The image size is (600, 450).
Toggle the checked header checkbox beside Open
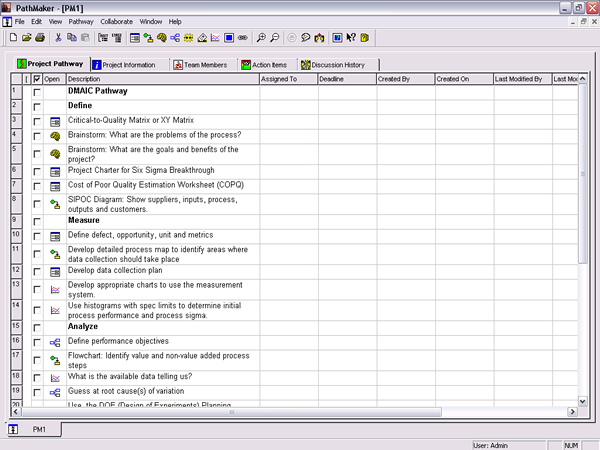[37, 79]
